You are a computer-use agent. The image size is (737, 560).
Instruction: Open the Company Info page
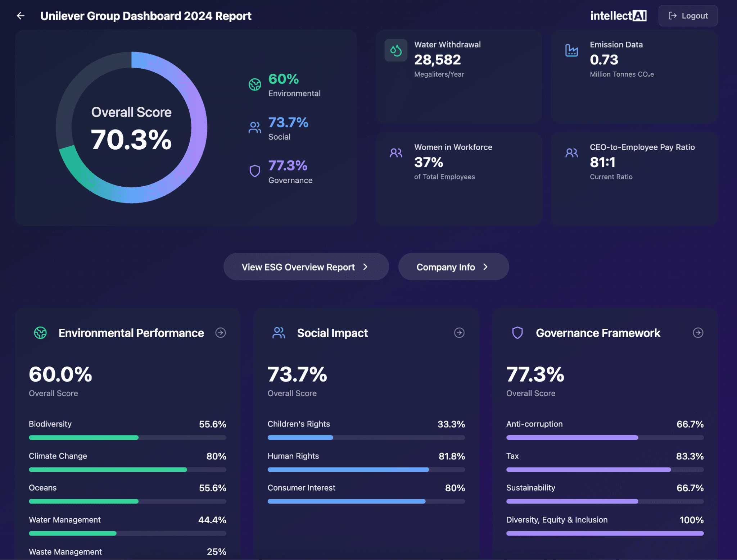point(453,267)
